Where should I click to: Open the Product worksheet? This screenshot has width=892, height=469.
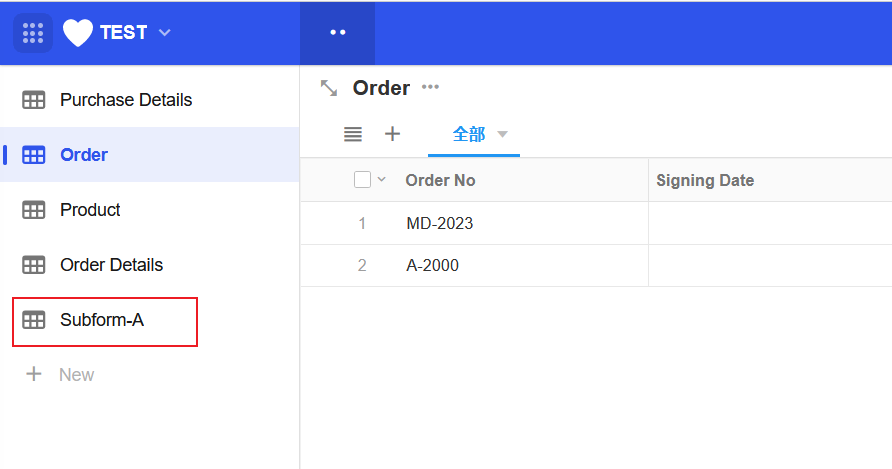[90, 210]
